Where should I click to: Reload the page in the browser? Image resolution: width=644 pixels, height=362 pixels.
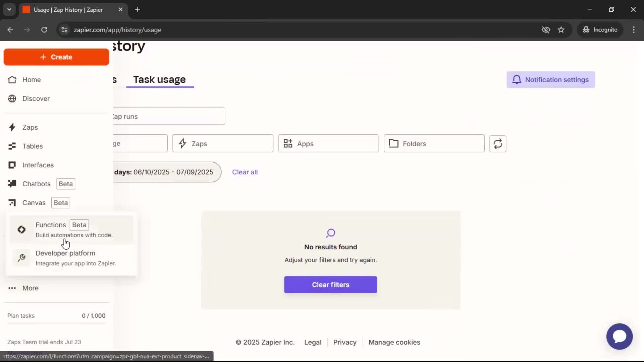pyautogui.click(x=44, y=30)
